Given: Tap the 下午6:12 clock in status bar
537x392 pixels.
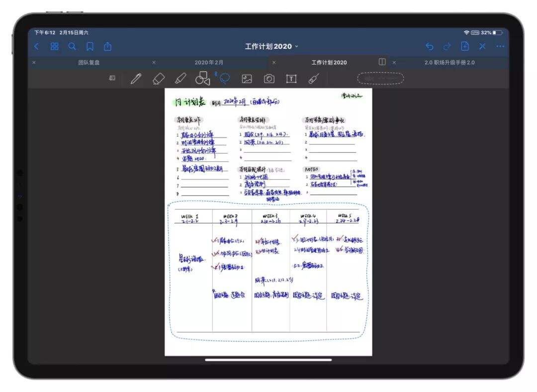Looking at the screenshot, I should click(45, 32).
